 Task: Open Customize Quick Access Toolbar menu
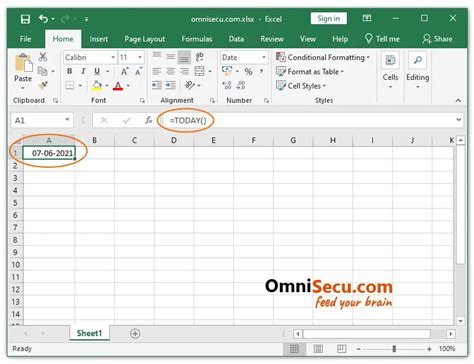(86, 19)
